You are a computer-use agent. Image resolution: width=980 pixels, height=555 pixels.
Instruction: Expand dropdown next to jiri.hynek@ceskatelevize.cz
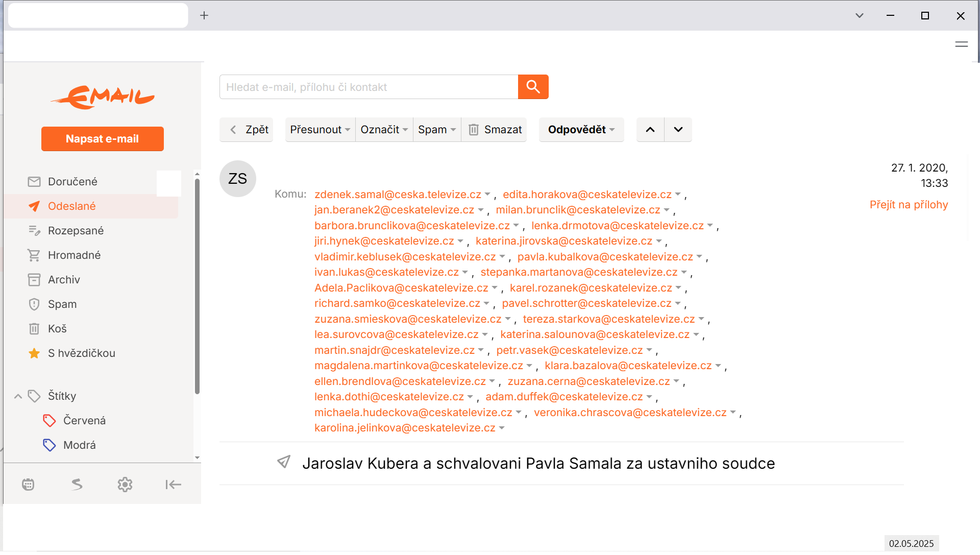460,242
